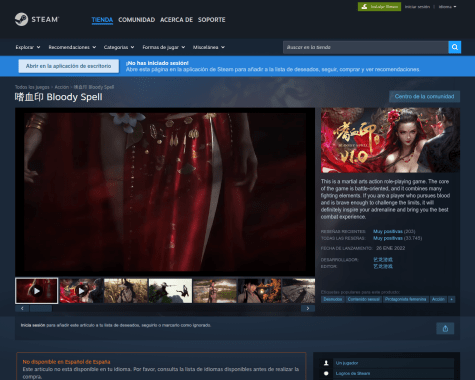Click the game title '嗜血印 Bloody Spell'
The width and height of the screenshot is (475, 380).
(59, 97)
